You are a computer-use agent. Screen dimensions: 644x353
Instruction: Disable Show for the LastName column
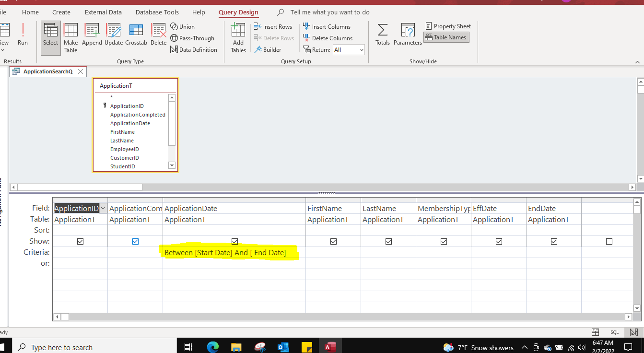pos(388,241)
